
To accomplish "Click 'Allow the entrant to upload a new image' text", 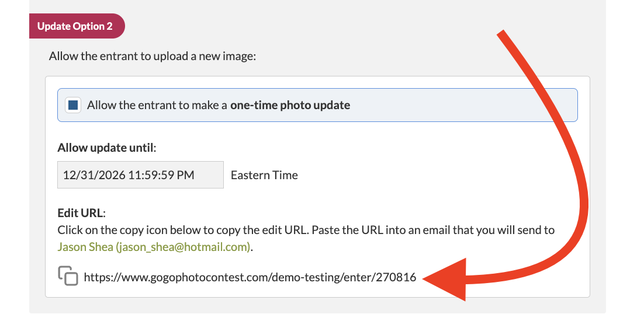I will pyautogui.click(x=153, y=56).
